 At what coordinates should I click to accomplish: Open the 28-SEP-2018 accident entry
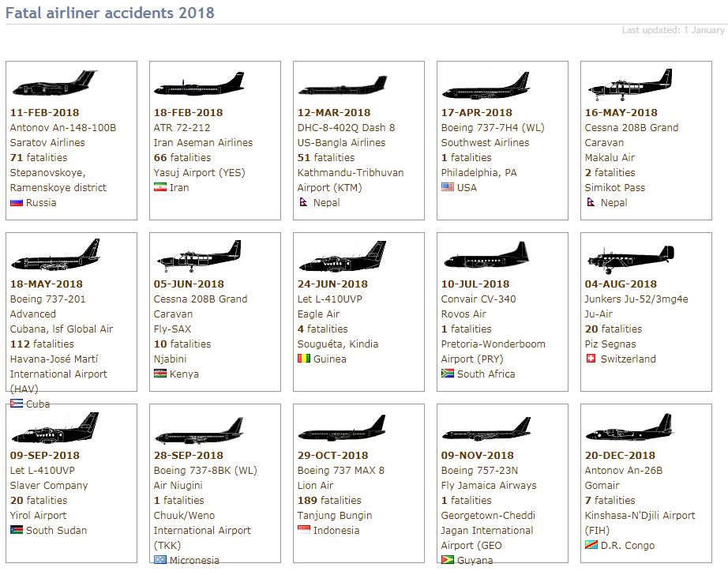pyautogui.click(x=188, y=455)
